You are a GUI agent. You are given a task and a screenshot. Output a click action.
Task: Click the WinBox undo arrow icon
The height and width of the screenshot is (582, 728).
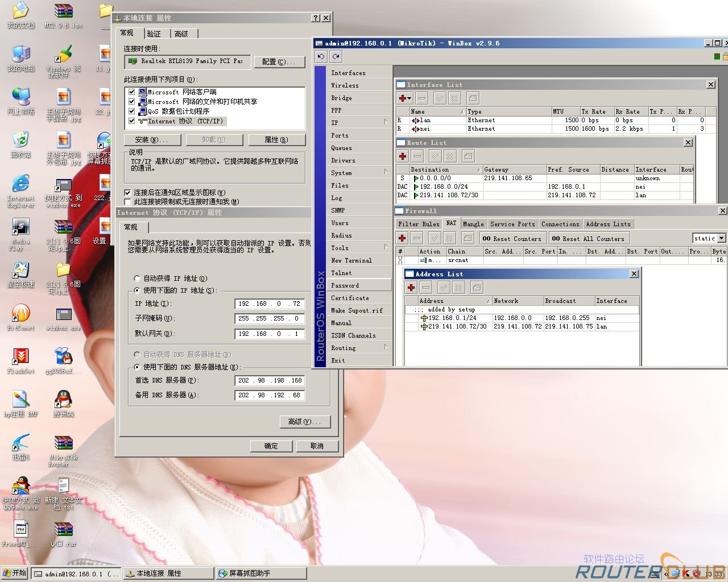(x=321, y=56)
